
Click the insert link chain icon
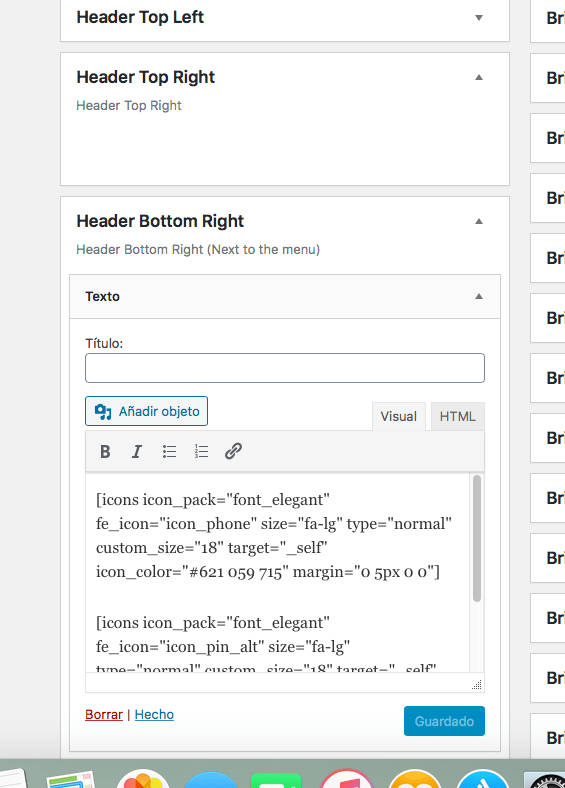point(233,451)
